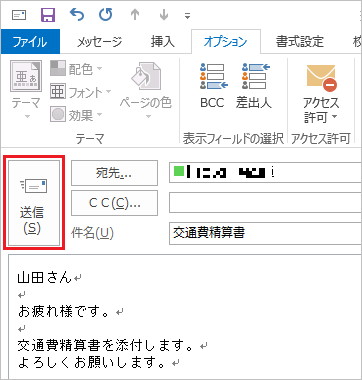362x380 pixels.
Task: Open the ページの色 page color dropdown
Action: point(145,90)
